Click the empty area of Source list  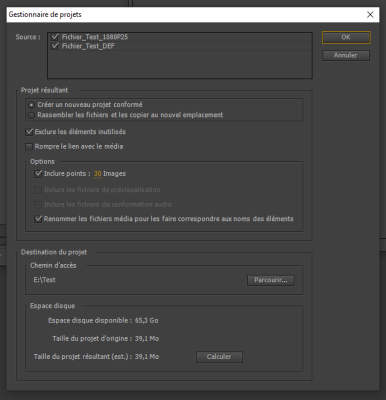click(180, 64)
